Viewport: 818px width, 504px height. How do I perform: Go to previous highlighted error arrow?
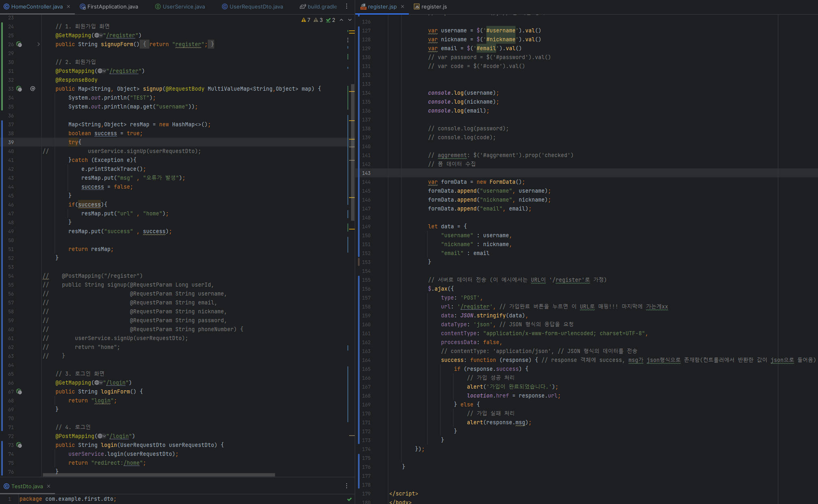click(x=341, y=20)
